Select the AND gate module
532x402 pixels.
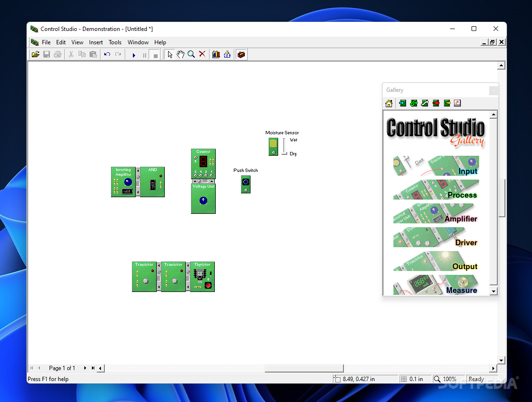(x=152, y=182)
